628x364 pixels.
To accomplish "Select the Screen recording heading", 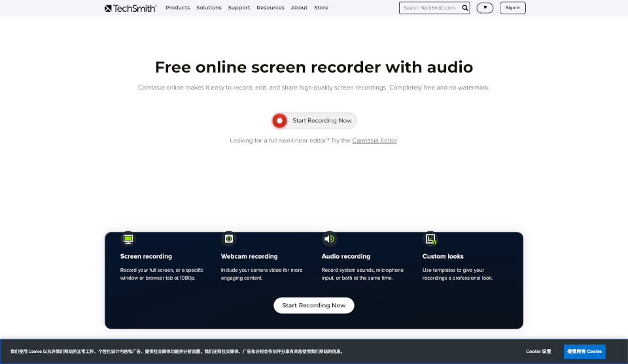I will click(146, 256).
